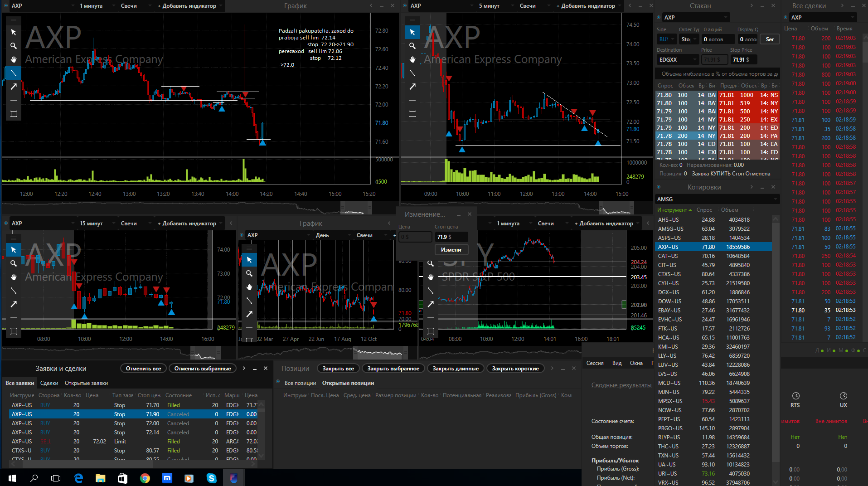Switch to the Открытые заявки tab
The height and width of the screenshot is (486, 868).
tap(86, 383)
